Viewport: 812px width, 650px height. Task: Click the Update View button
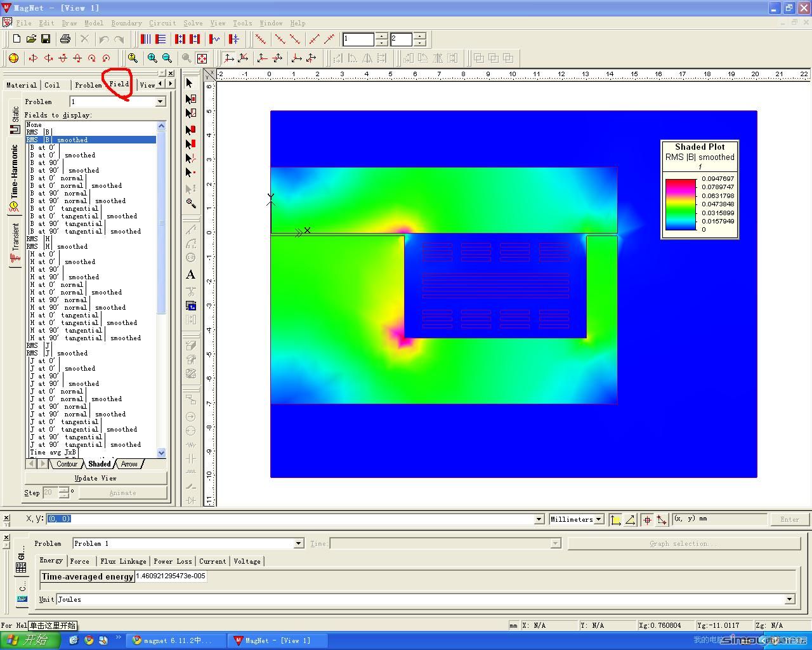tap(96, 478)
